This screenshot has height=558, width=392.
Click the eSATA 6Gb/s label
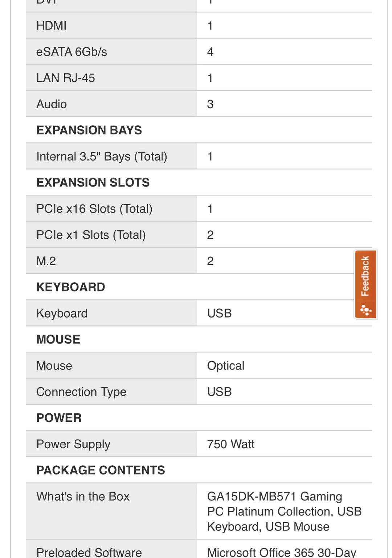[x=72, y=52]
